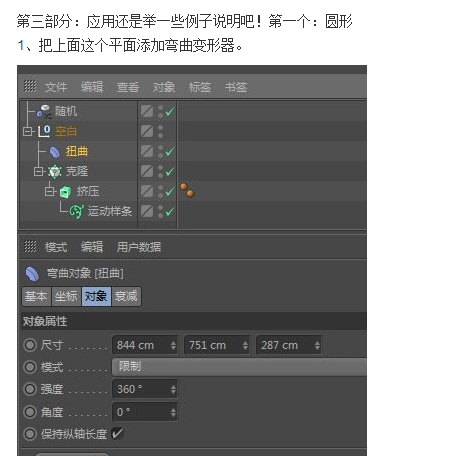This screenshot has height=456, width=460.
Task: Open the 查看 menu
Action: click(128, 87)
